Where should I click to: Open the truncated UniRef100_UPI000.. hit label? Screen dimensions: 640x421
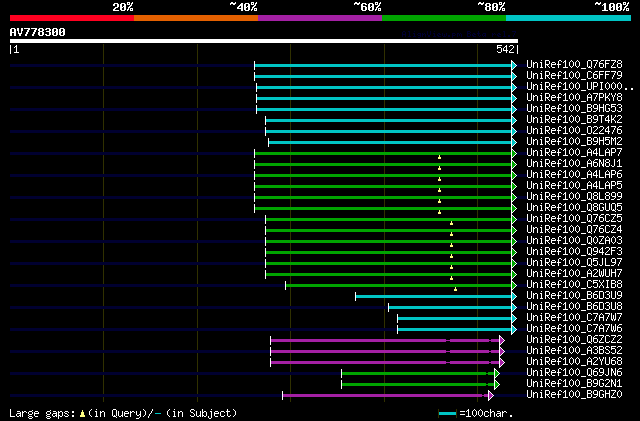click(x=580, y=87)
